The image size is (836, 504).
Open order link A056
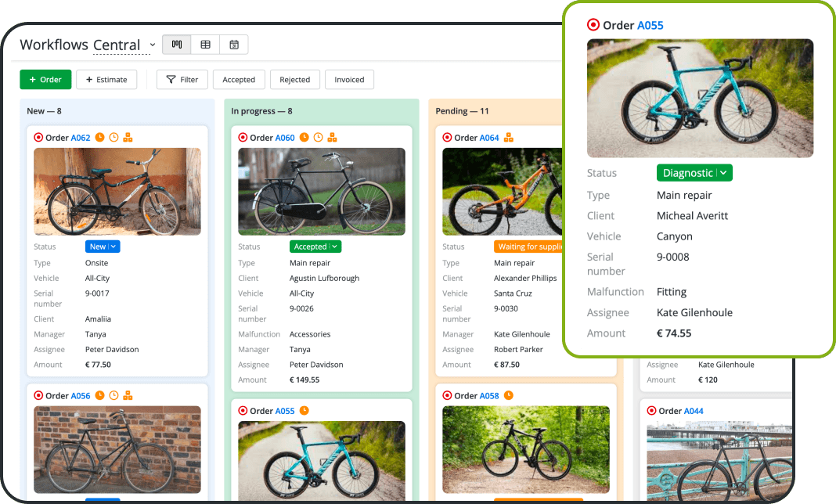[81, 396]
